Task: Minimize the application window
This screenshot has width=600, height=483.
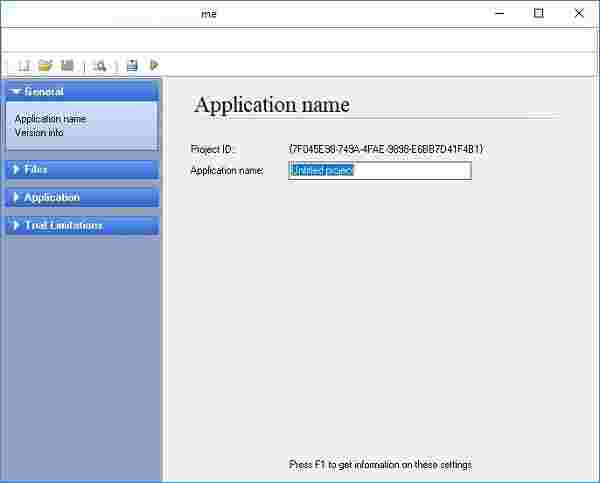Action: [495, 13]
